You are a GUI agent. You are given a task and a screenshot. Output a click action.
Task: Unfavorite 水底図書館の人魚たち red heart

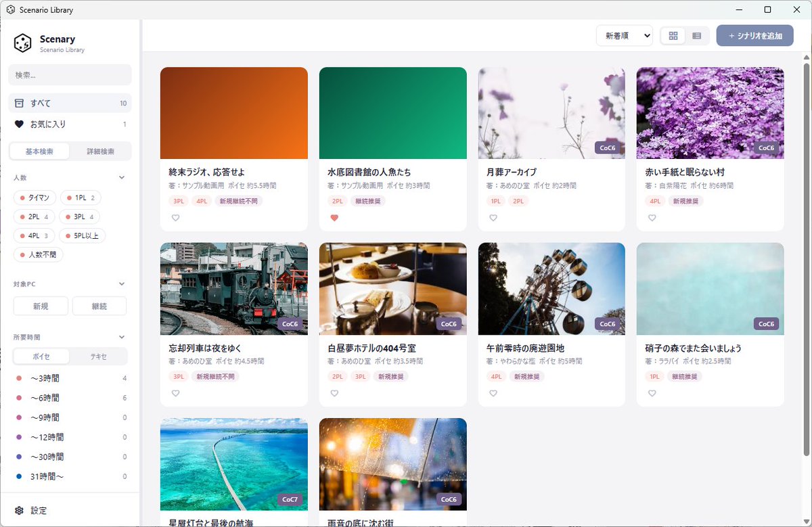pyautogui.click(x=334, y=218)
